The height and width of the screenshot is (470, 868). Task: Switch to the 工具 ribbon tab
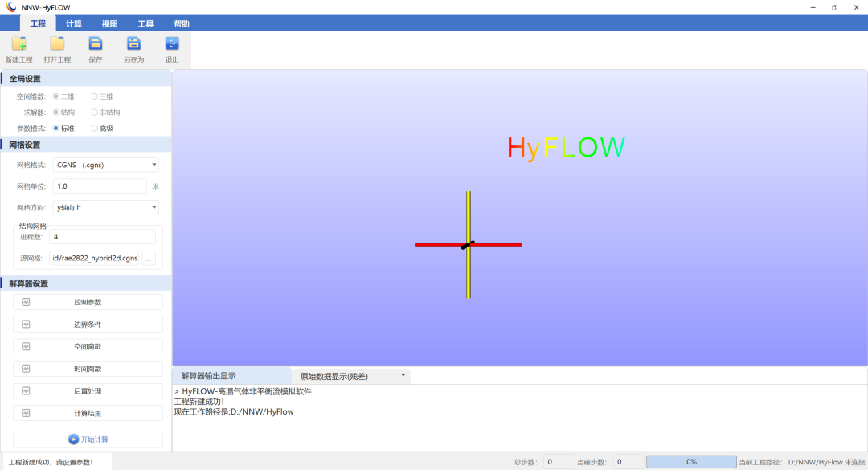point(145,23)
